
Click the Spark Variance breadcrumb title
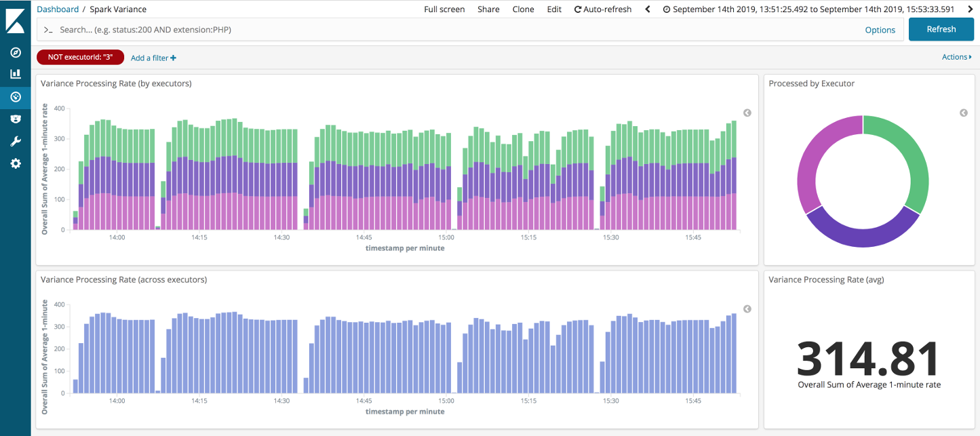point(118,9)
